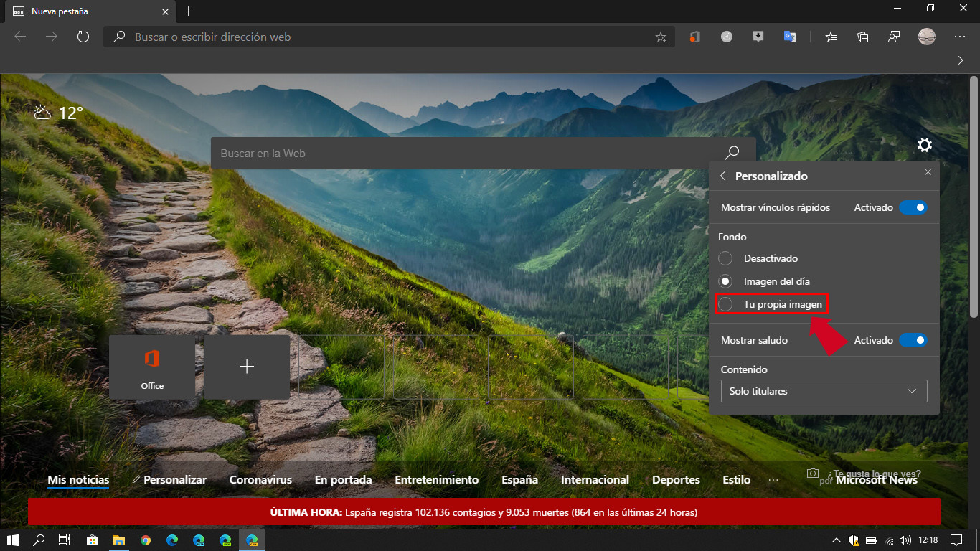Open the Google Translate extension icon

coord(790,37)
